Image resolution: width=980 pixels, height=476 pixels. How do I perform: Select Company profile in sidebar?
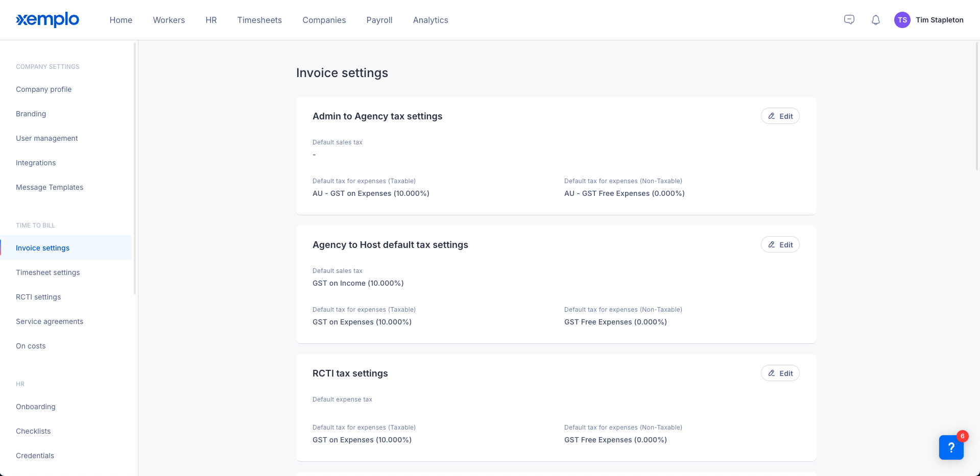coord(43,89)
